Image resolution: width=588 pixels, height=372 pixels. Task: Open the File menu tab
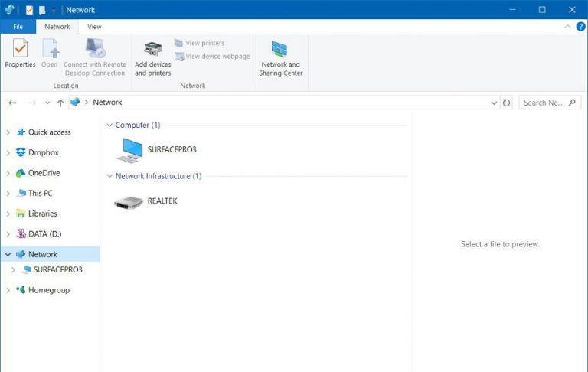pyautogui.click(x=18, y=27)
